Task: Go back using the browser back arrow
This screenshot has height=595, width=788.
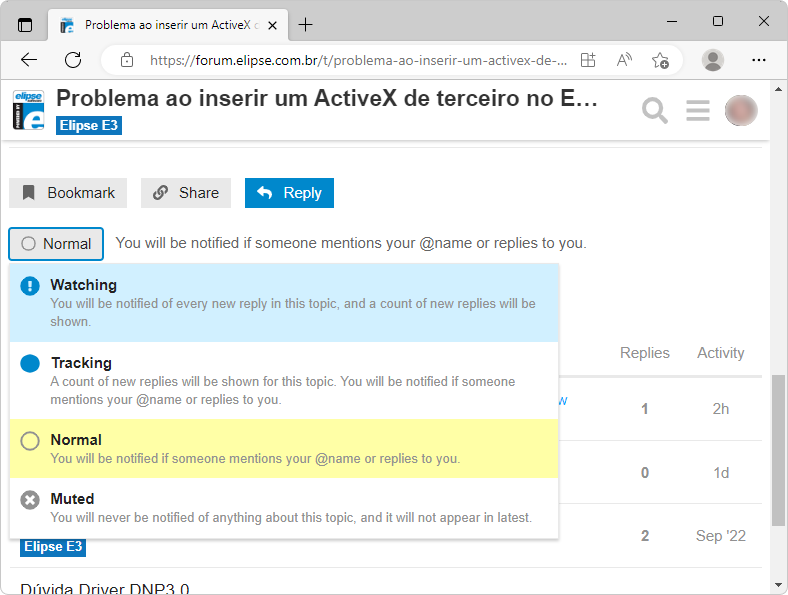Action: (x=29, y=60)
